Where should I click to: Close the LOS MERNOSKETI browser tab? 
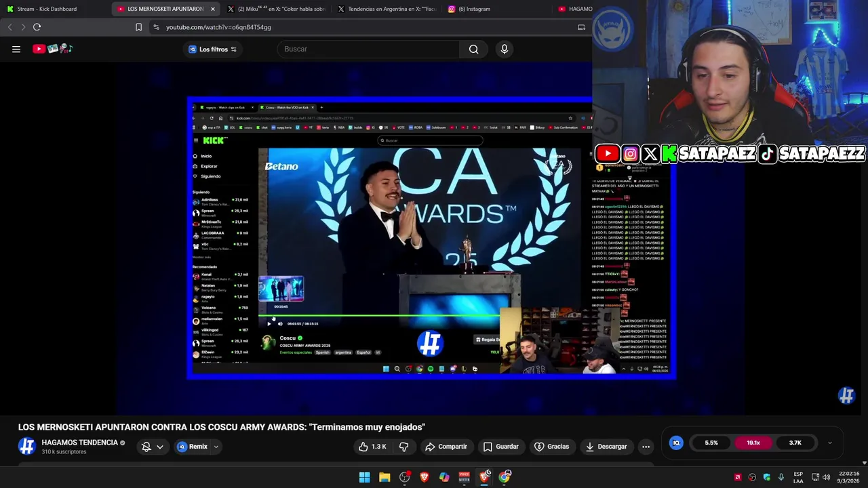(x=213, y=9)
